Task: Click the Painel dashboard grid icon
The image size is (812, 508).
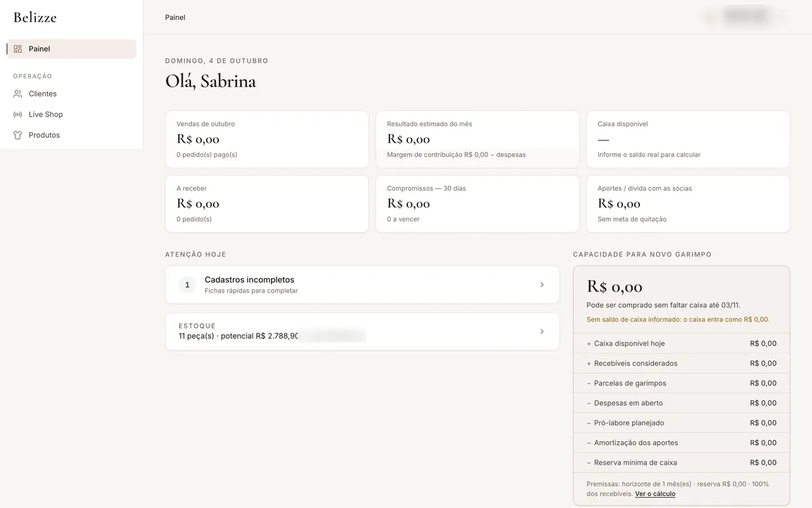Action: click(x=18, y=49)
